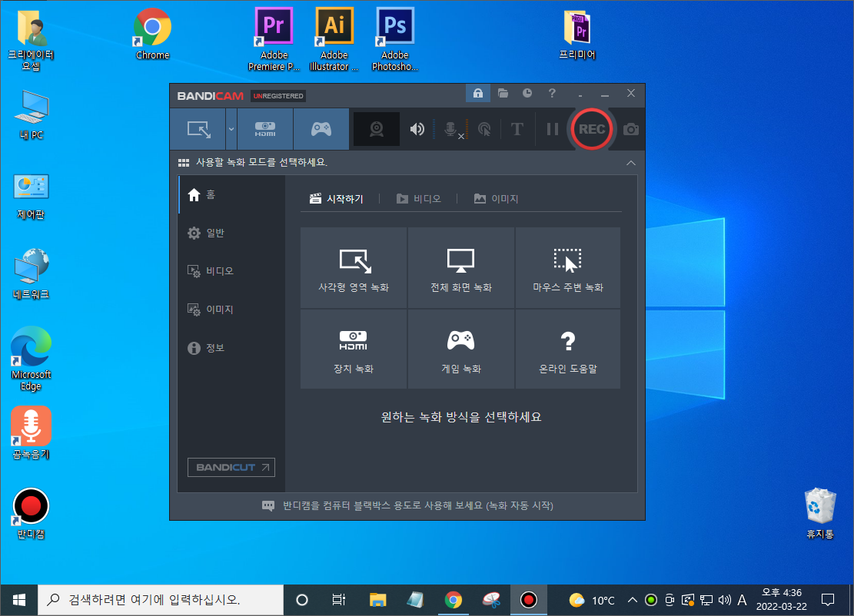Viewport: 854px width, 616px height.
Task: Choose 마우스 주변 녹화 tile
Action: pyautogui.click(x=567, y=268)
